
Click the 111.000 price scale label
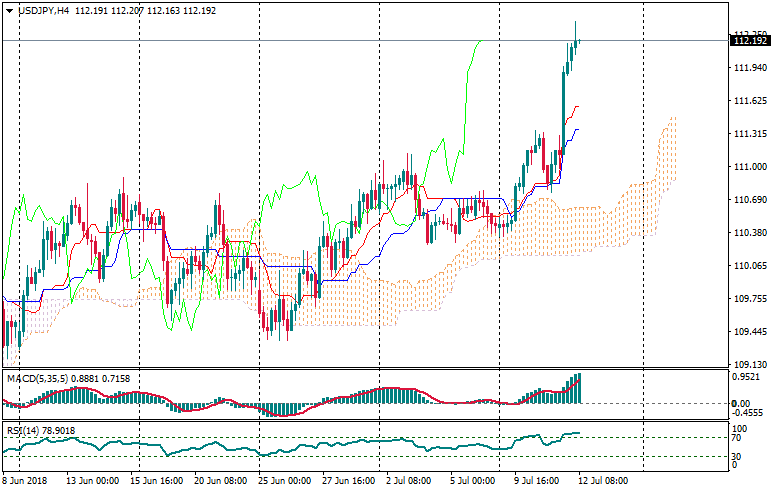(749, 167)
